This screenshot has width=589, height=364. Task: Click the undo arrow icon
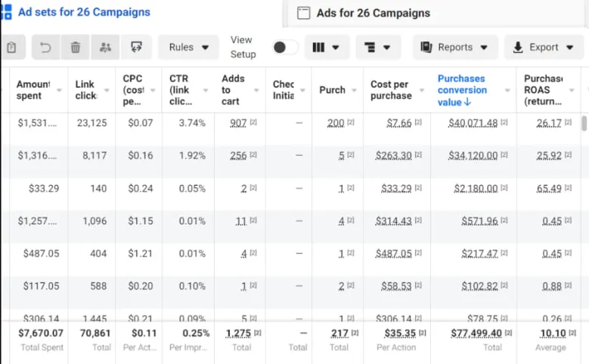[45, 48]
